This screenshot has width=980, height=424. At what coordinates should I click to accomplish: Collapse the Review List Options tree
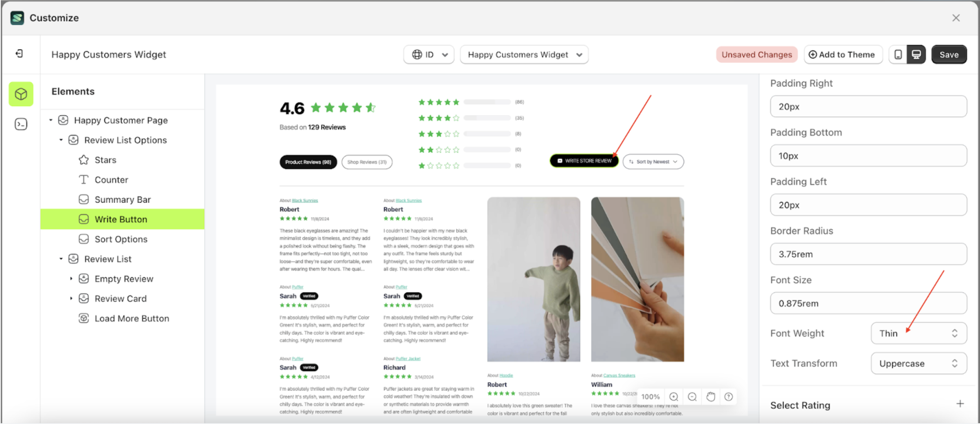[61, 140]
